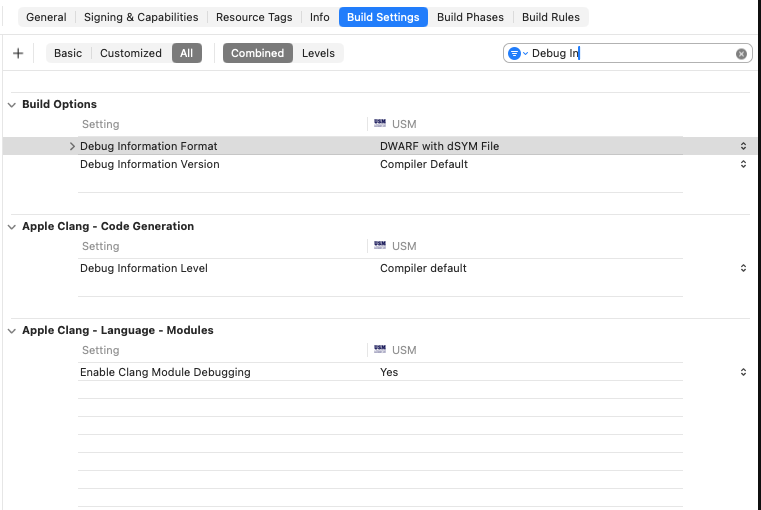The image size is (761, 510).
Task: Select the All settings filter button
Action: point(186,53)
